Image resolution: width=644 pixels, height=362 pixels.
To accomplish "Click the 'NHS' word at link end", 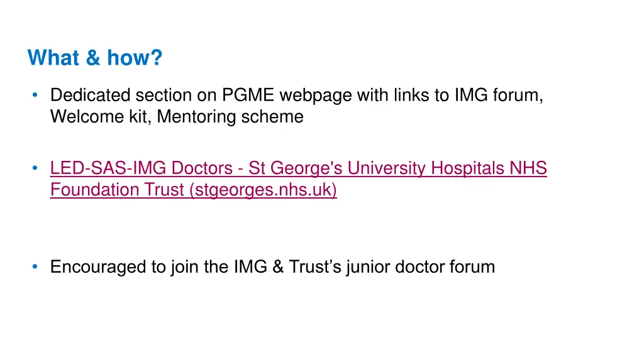I will [x=528, y=168].
